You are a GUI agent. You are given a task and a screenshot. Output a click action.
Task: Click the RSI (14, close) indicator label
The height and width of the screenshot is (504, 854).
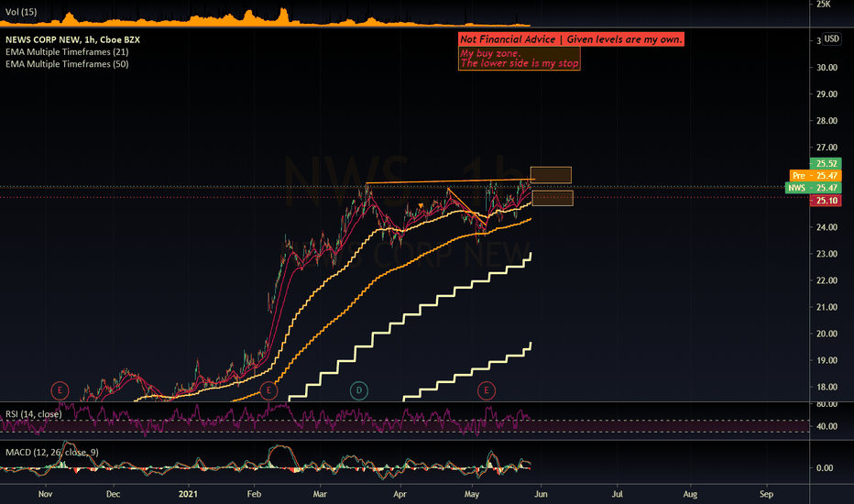click(x=34, y=414)
